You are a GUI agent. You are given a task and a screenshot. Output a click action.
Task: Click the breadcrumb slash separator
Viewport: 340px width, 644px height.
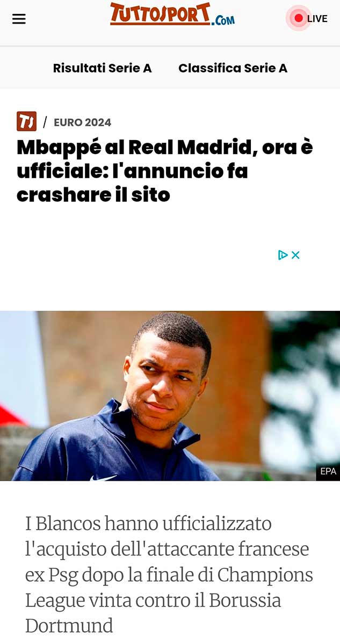[x=45, y=122]
